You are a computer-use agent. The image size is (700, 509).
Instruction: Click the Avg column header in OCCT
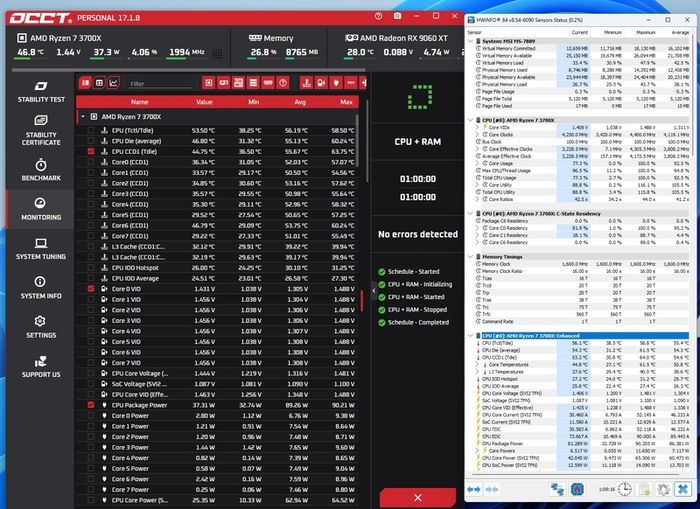[x=300, y=102]
